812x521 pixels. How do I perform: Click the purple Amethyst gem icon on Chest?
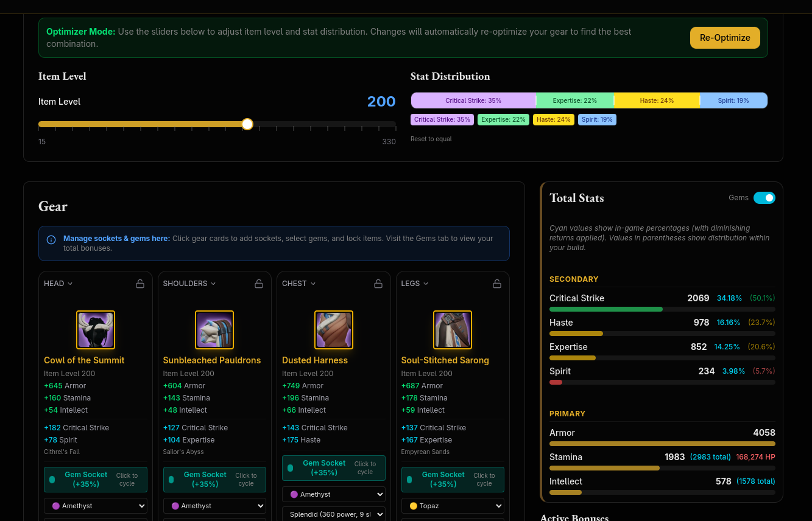(294, 494)
